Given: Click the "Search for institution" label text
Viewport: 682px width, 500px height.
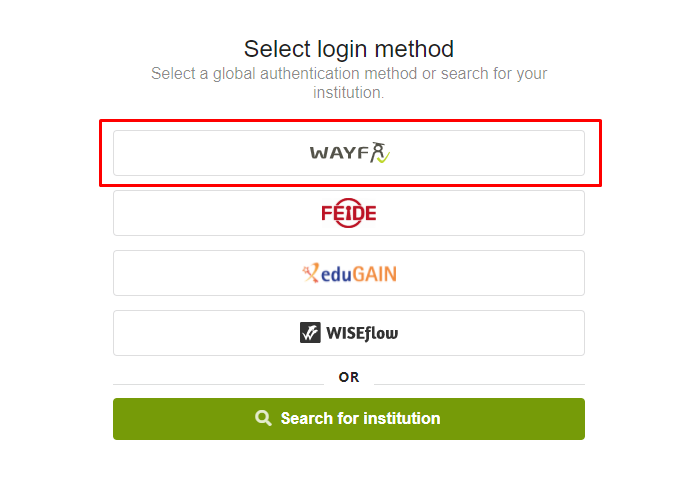Looking at the screenshot, I should click(x=360, y=419).
